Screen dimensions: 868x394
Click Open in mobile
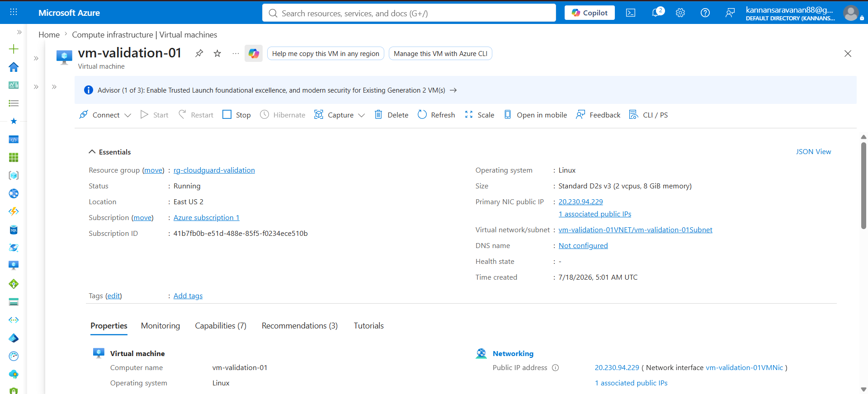coord(535,115)
